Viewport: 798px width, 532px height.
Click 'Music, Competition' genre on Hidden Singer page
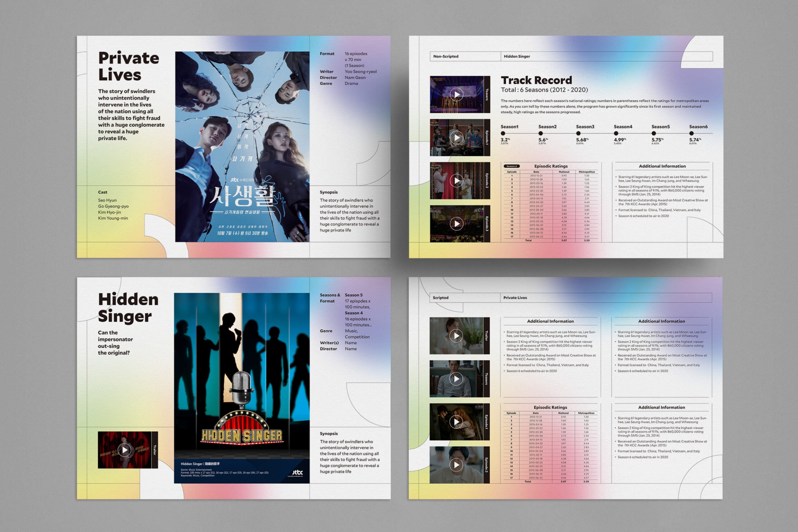(357, 334)
